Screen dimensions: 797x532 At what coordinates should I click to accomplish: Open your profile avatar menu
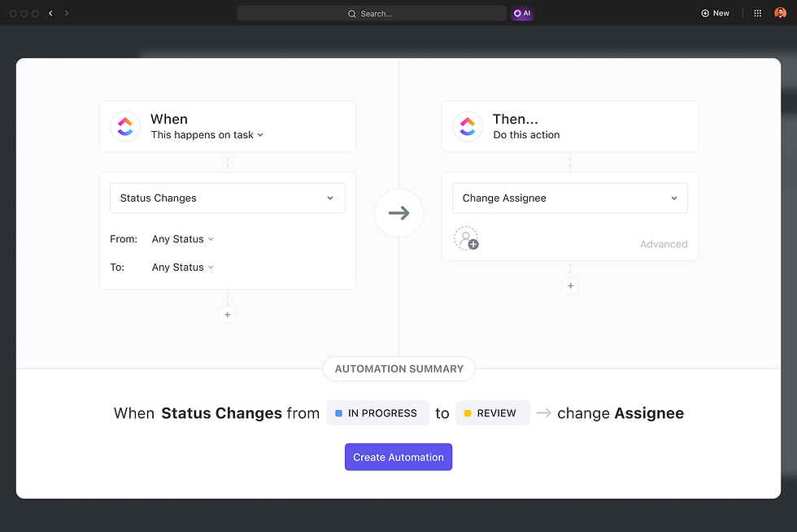(x=782, y=13)
